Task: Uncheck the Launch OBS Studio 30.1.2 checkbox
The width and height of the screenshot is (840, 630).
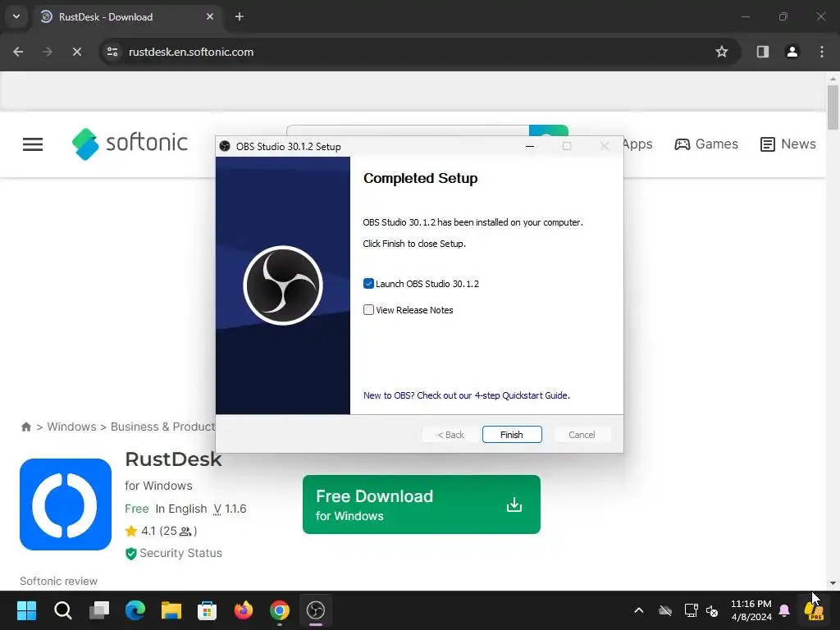Action: coord(368,283)
